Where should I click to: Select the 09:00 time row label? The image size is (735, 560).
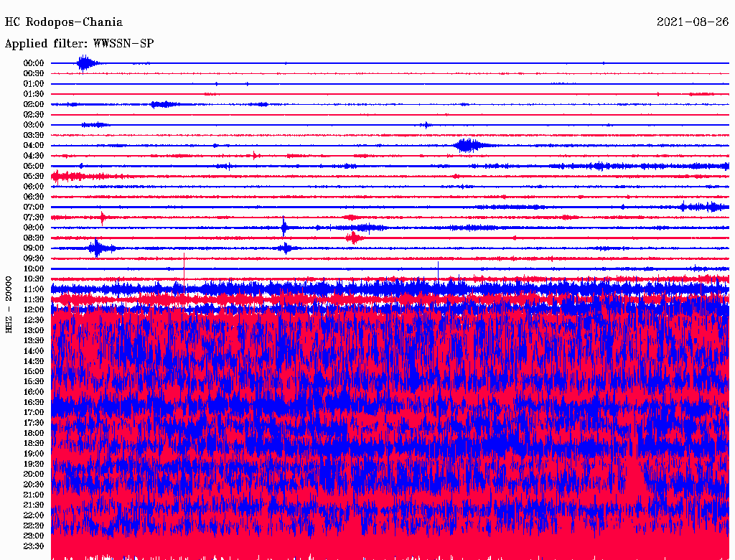coord(34,248)
